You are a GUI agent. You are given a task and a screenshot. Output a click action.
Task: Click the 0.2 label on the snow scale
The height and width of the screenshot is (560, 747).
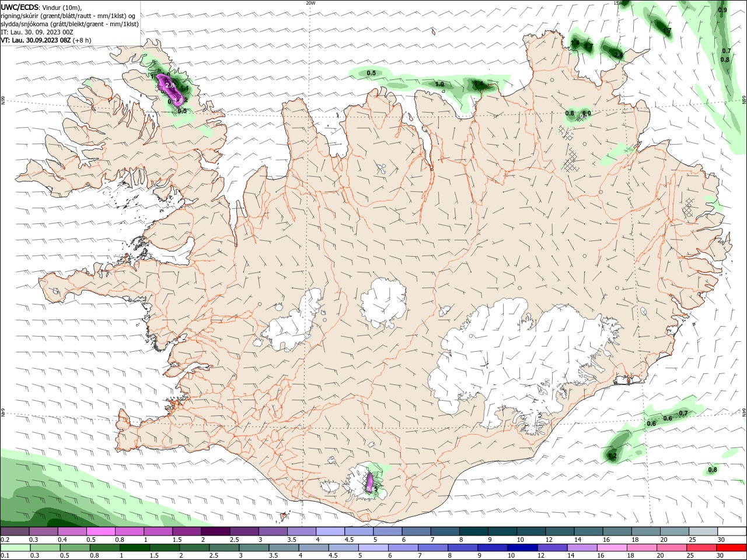[x=5, y=540]
